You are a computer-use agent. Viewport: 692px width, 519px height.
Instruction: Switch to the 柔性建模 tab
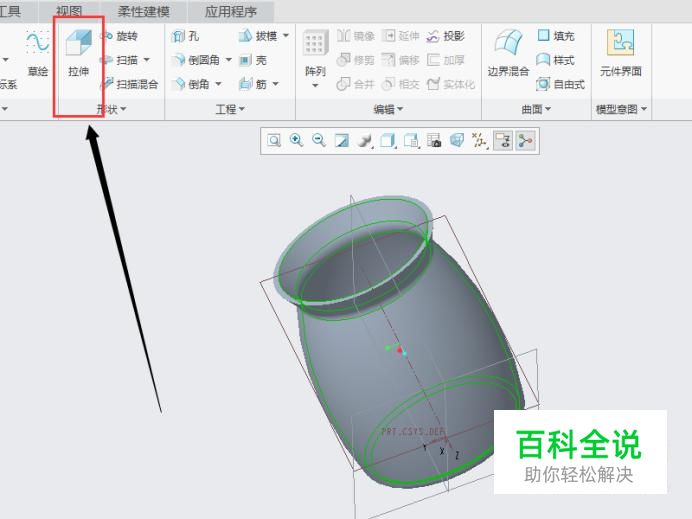point(143,11)
